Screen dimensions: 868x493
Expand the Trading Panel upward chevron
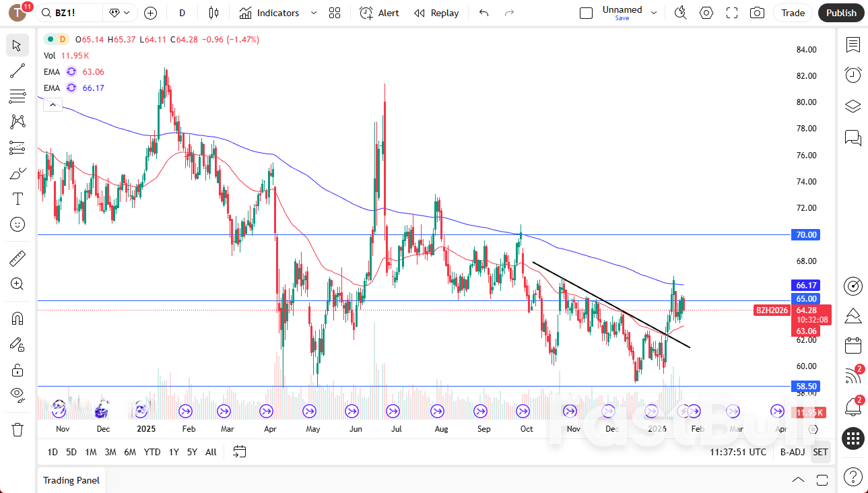(x=798, y=480)
